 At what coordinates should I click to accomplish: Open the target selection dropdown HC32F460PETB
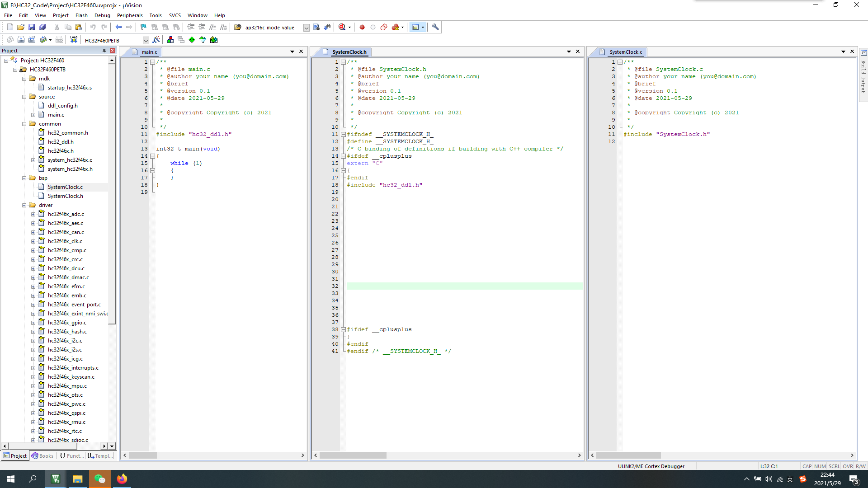146,40
